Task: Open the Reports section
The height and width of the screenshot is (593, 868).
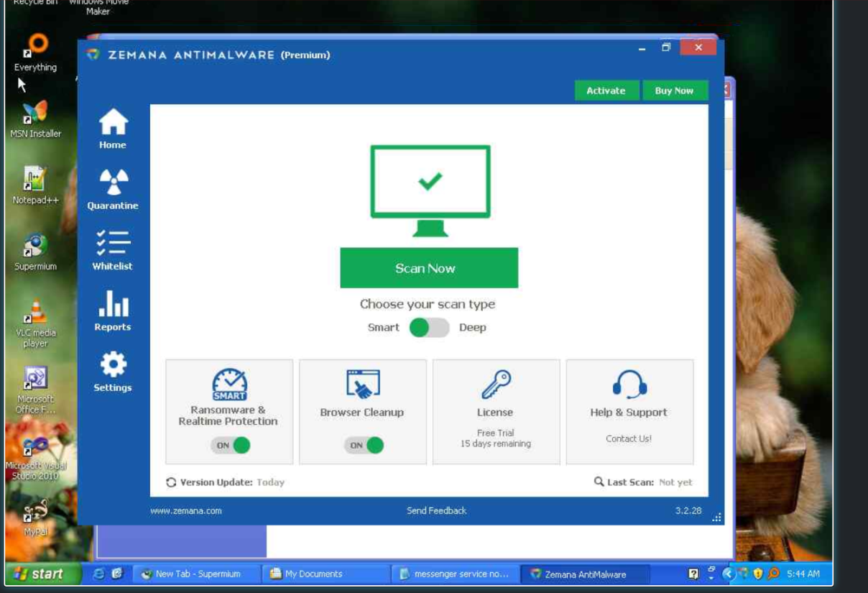Action: tap(113, 311)
